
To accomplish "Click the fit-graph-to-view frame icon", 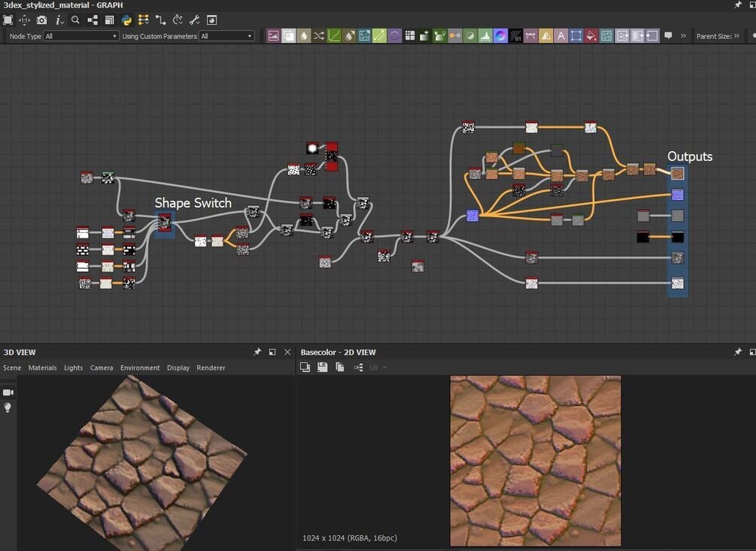I will (8, 20).
